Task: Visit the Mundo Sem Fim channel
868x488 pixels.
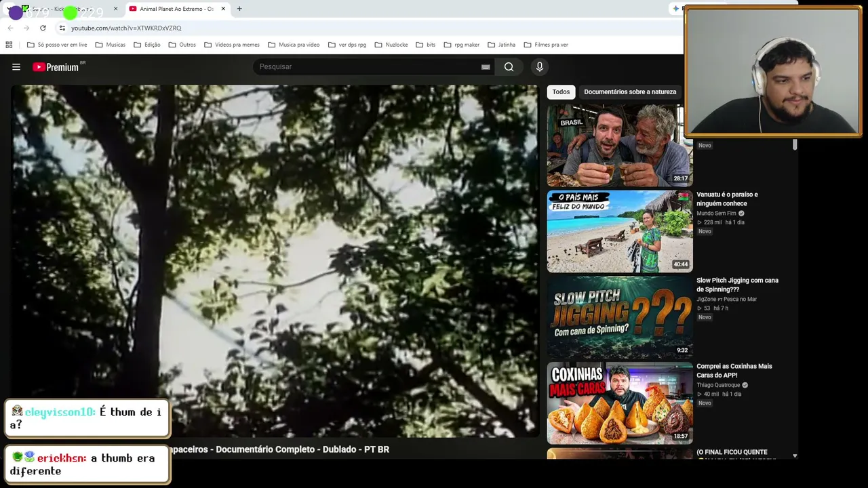Action: coord(716,213)
